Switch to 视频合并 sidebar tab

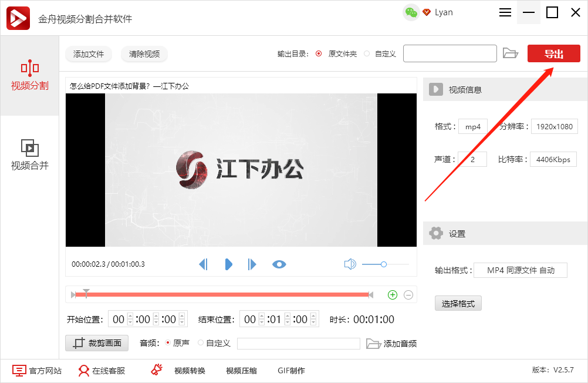pyautogui.click(x=29, y=154)
